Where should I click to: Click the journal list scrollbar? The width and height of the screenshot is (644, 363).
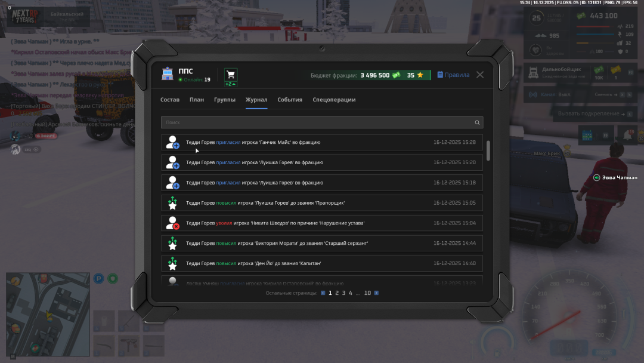pyautogui.click(x=488, y=150)
